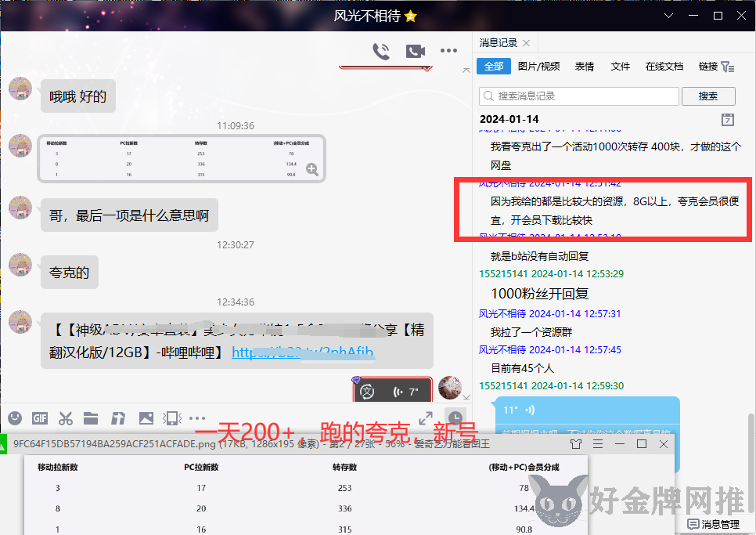Start a video call with the camera icon

pos(415,51)
